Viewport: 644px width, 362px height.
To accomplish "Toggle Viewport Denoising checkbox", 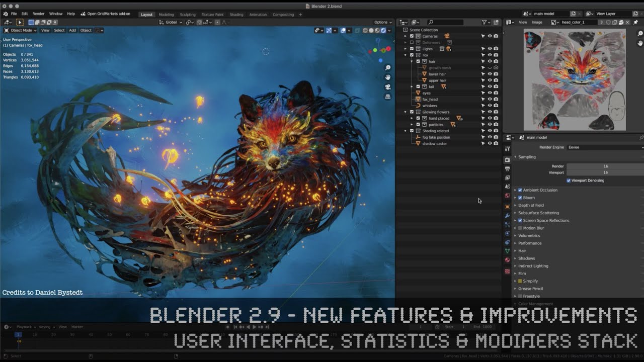I will [x=569, y=180].
